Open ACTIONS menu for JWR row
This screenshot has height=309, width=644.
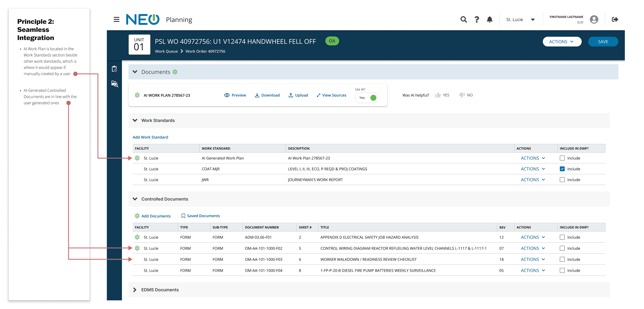533,180
